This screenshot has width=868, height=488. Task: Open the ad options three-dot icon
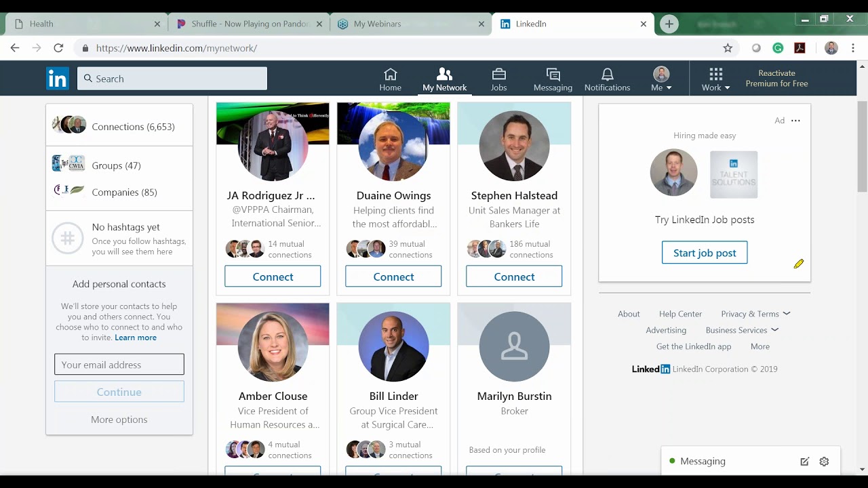coord(795,121)
